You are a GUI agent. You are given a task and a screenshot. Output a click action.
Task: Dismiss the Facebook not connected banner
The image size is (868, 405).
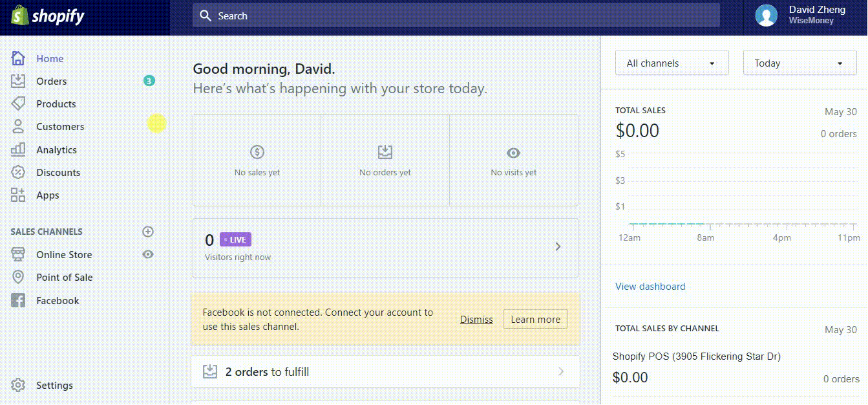[476, 319]
